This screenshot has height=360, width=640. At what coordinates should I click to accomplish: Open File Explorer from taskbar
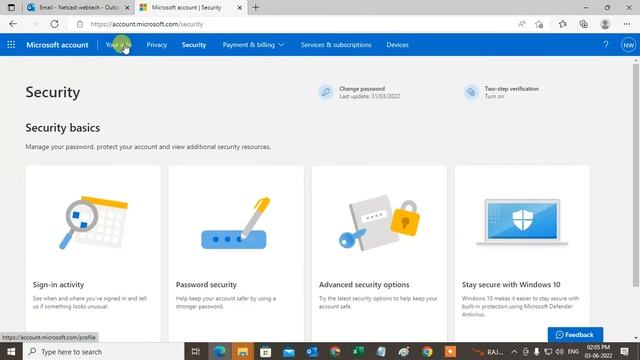point(243,351)
